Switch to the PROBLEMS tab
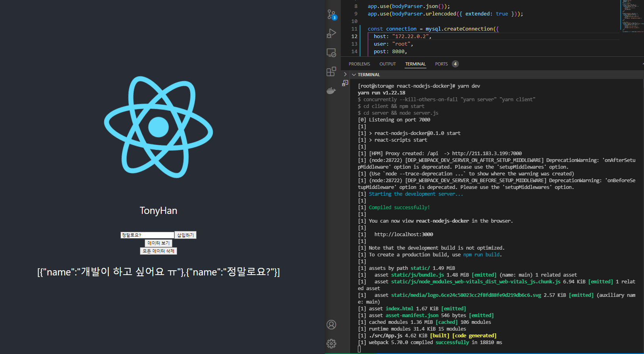 point(359,64)
